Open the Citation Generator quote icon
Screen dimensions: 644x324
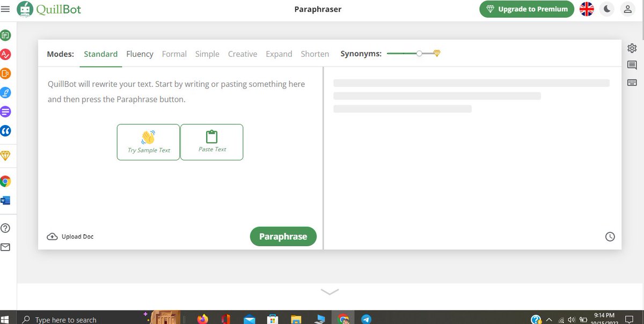coord(5,131)
